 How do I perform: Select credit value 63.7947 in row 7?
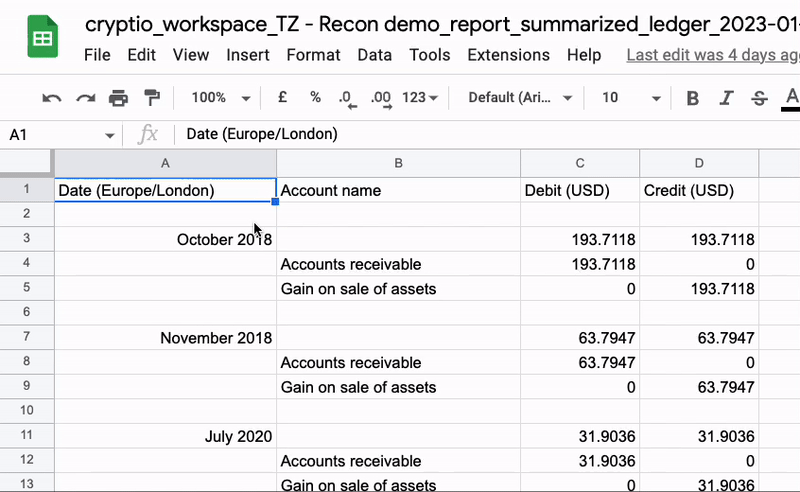[x=699, y=337]
